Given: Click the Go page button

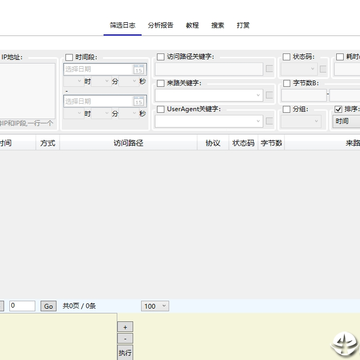Looking at the screenshot, I should 48,306.
